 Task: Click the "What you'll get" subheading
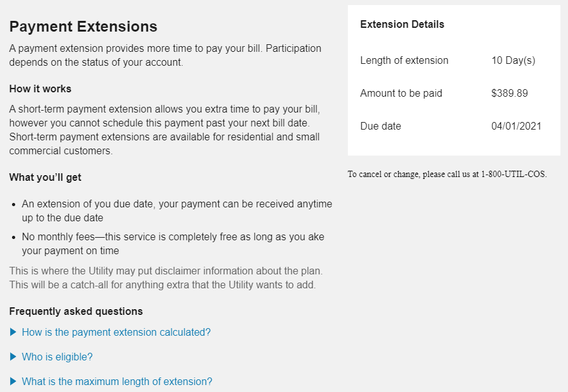(x=45, y=177)
